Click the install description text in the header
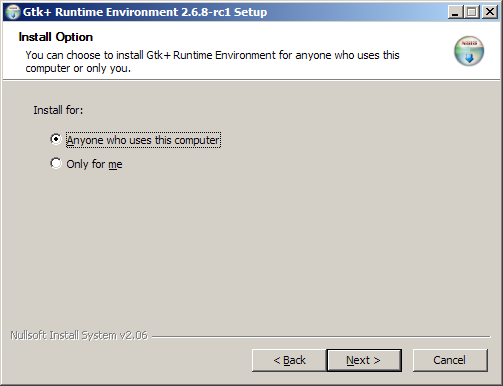503x386 pixels. tap(212, 62)
